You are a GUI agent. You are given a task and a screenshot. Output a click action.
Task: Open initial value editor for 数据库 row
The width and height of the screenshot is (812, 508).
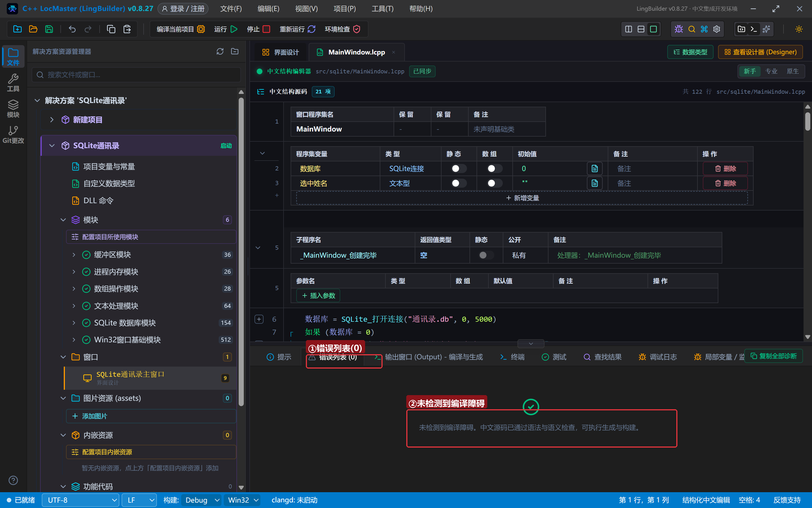point(594,169)
